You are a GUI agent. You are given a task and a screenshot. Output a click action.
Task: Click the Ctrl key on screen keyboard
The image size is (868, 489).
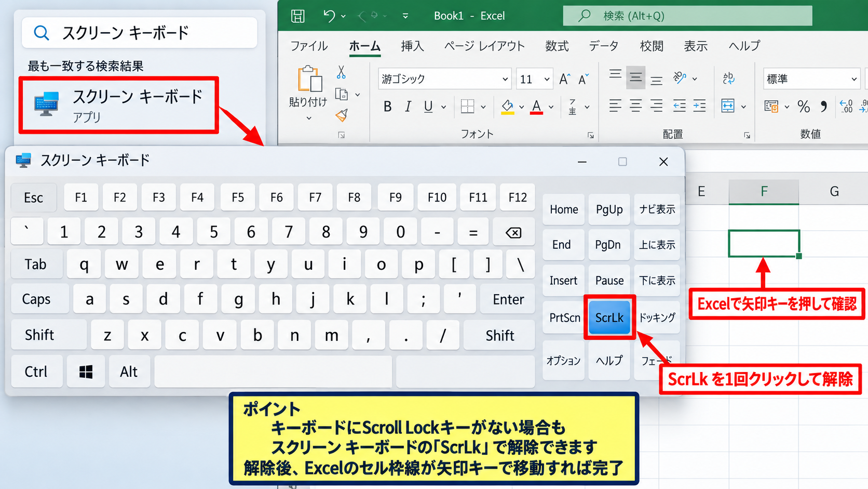(36, 372)
